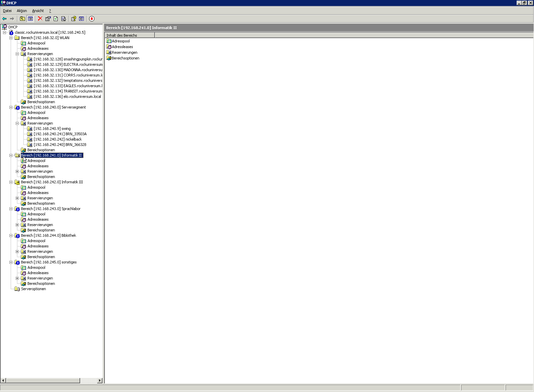Click Adresspool icon in right pane

109,41
